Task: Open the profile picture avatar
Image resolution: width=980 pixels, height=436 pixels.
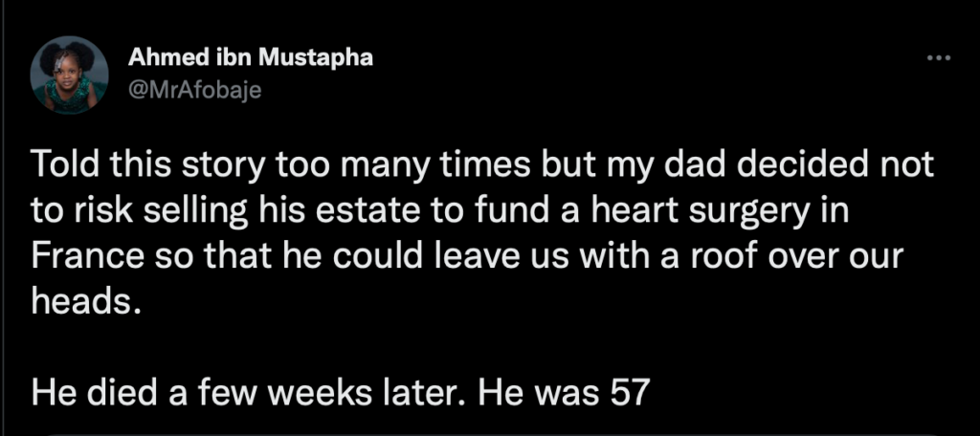Action: [x=69, y=75]
